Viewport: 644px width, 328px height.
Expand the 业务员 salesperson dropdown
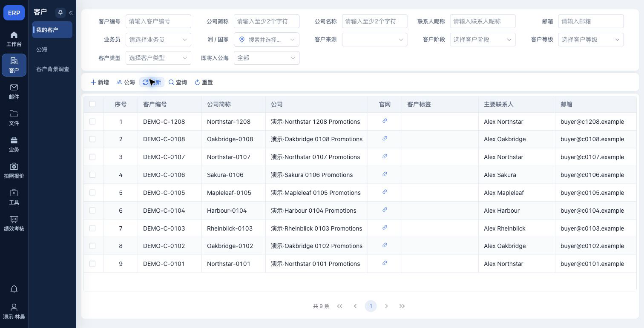pos(158,40)
